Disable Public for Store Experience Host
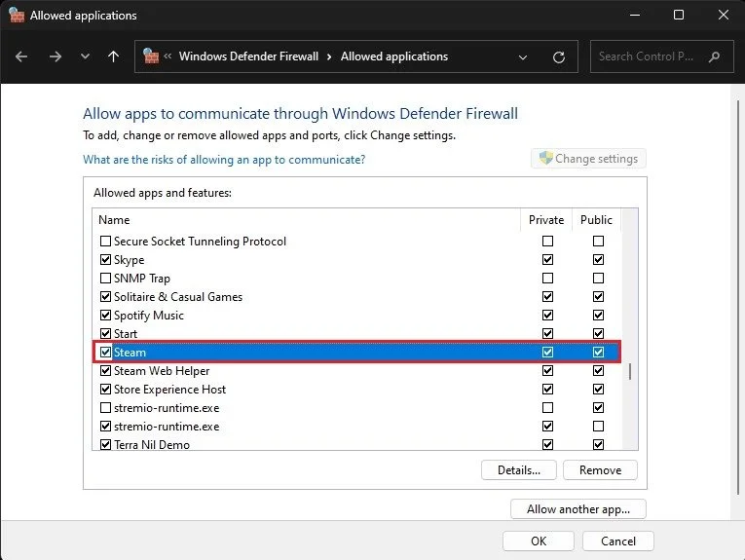This screenshot has width=745, height=560. (598, 390)
